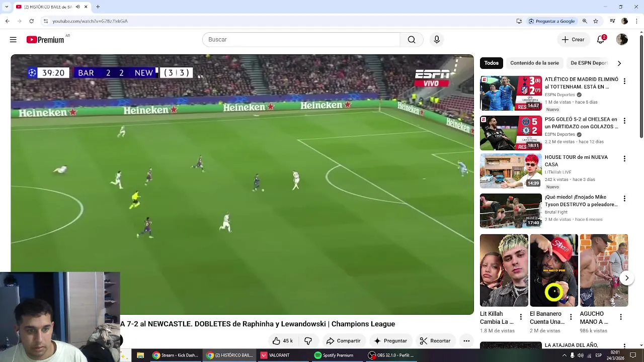Open House Tour video thumbnail

pyautogui.click(x=511, y=171)
